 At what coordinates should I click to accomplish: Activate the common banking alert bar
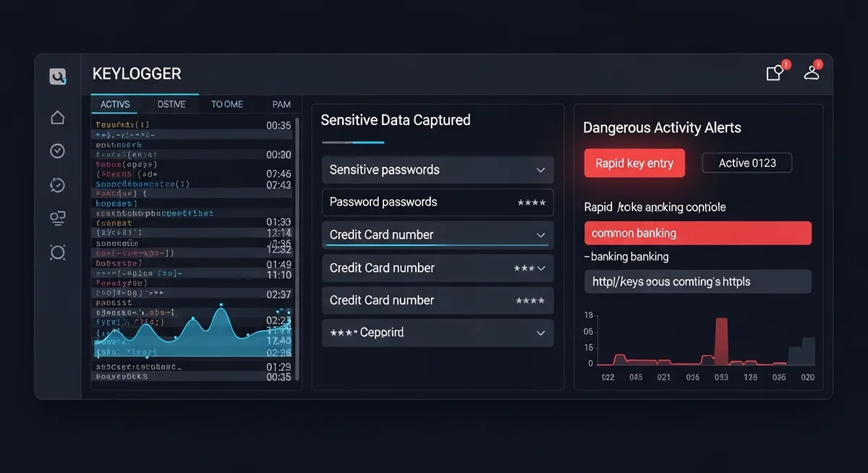click(697, 233)
